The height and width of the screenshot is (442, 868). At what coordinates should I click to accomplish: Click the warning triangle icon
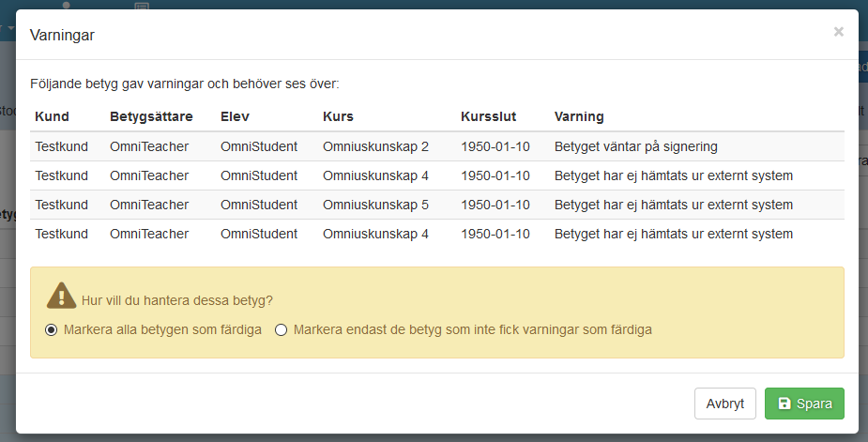(61, 296)
